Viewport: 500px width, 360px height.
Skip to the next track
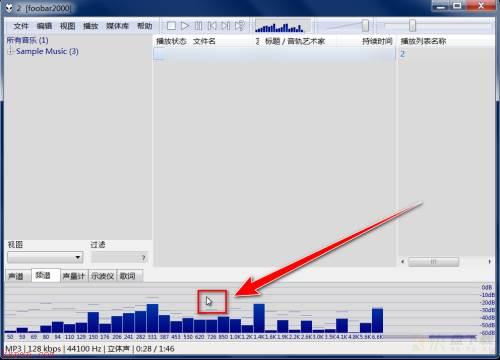point(226,26)
